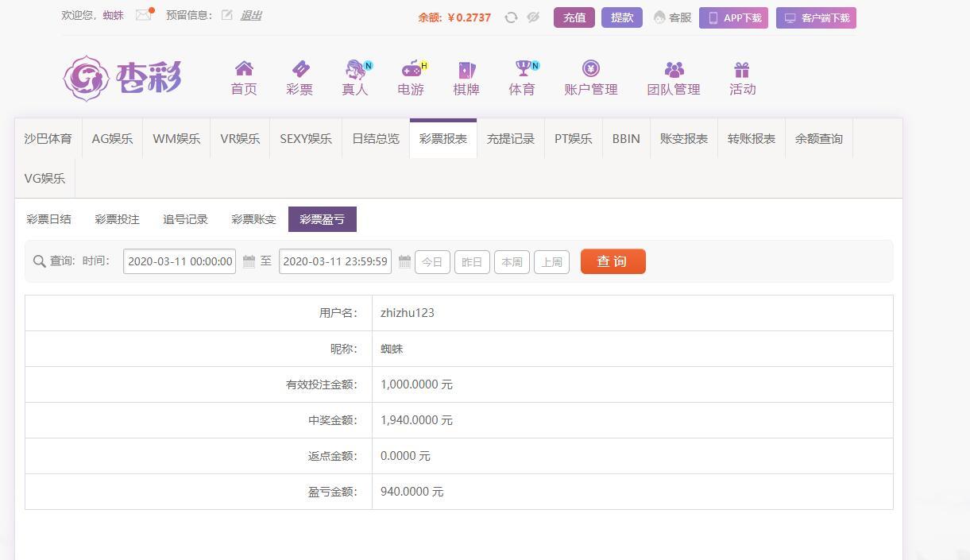This screenshot has width=970, height=560.
Task: Open the end date calendar icon
Action: [404, 261]
